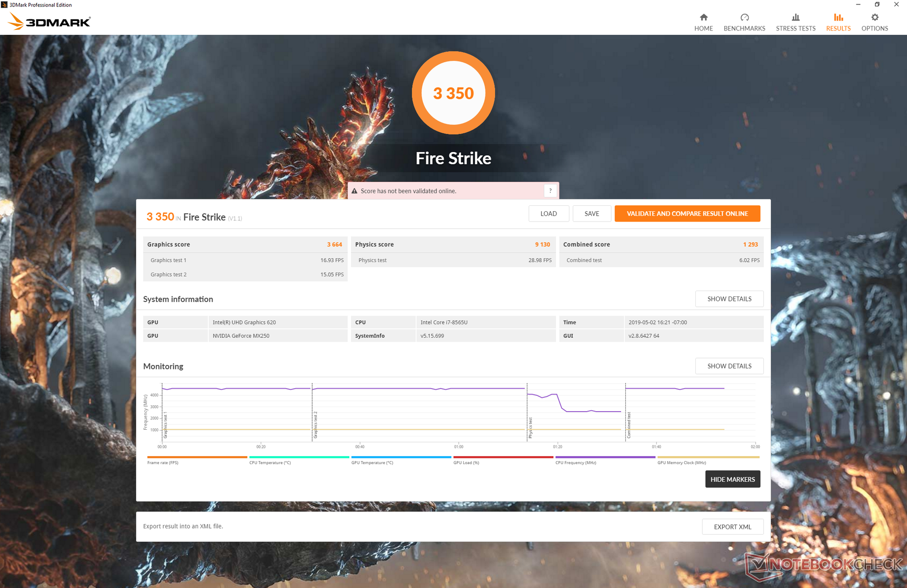Click the System information heading
This screenshot has width=907, height=588.
(x=178, y=299)
